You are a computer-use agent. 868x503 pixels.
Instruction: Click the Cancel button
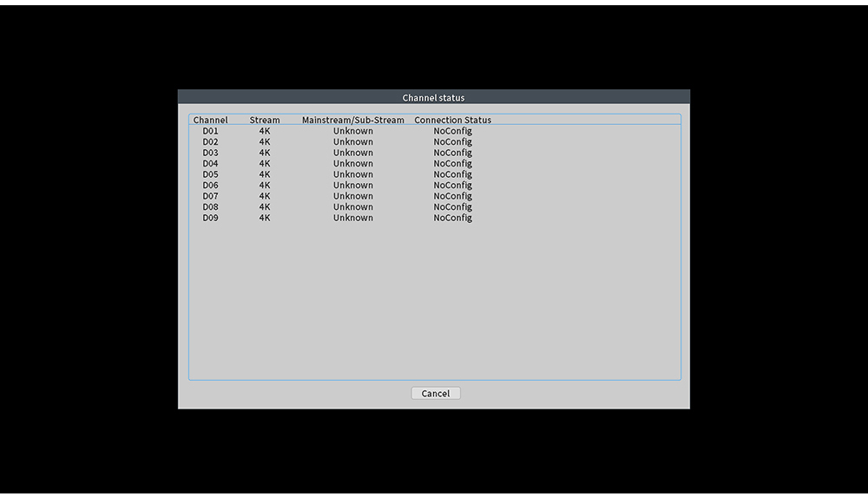click(x=436, y=393)
